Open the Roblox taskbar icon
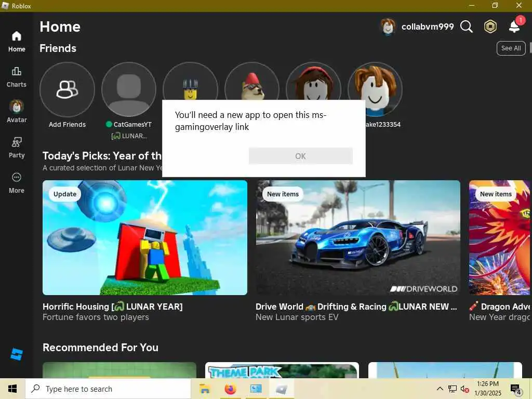532x399 pixels. tap(281, 389)
